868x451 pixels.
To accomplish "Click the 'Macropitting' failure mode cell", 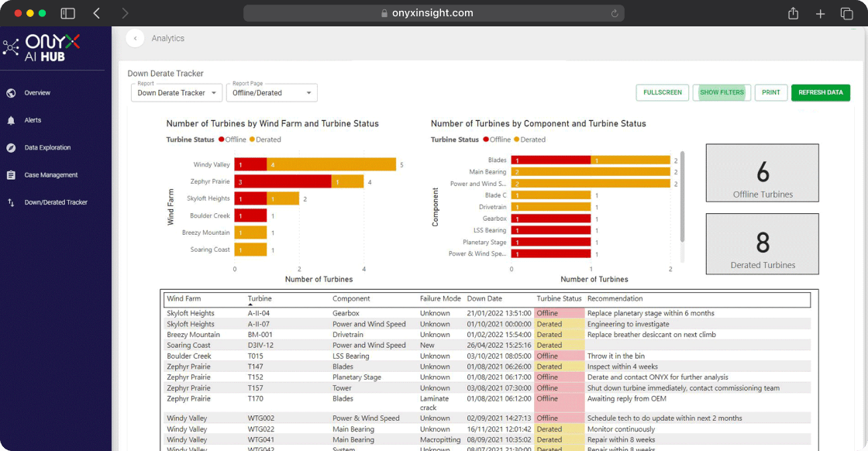I will coord(440,440).
